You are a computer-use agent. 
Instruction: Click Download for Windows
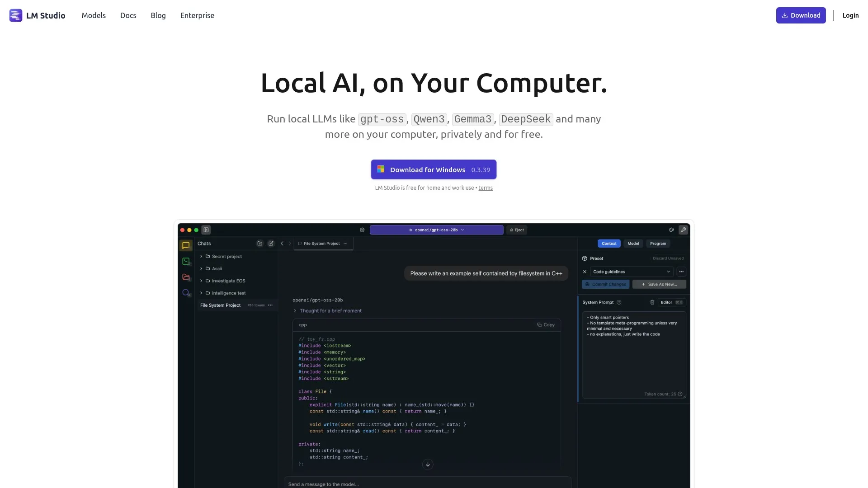pyautogui.click(x=433, y=169)
